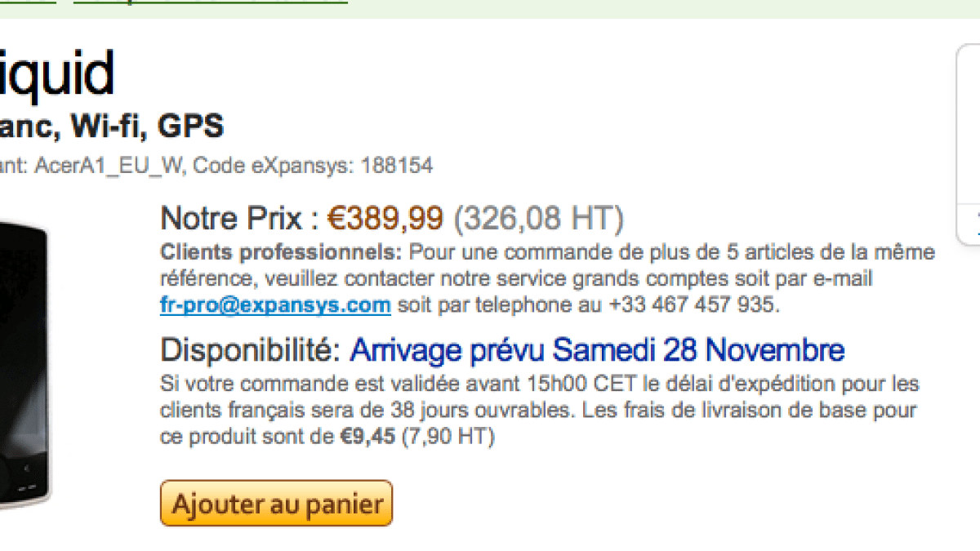
Task: Click the phone number +33 467 457 935
Action: point(689,305)
